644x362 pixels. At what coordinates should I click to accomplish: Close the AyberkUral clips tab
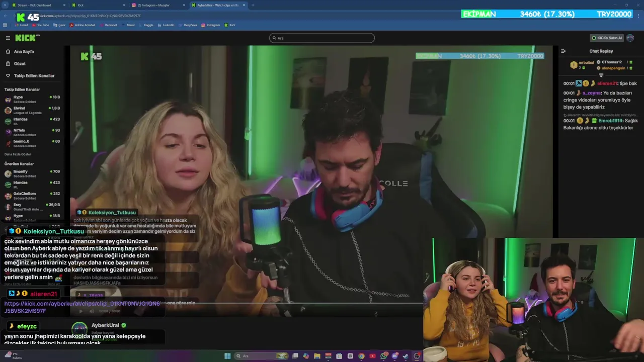(x=244, y=5)
